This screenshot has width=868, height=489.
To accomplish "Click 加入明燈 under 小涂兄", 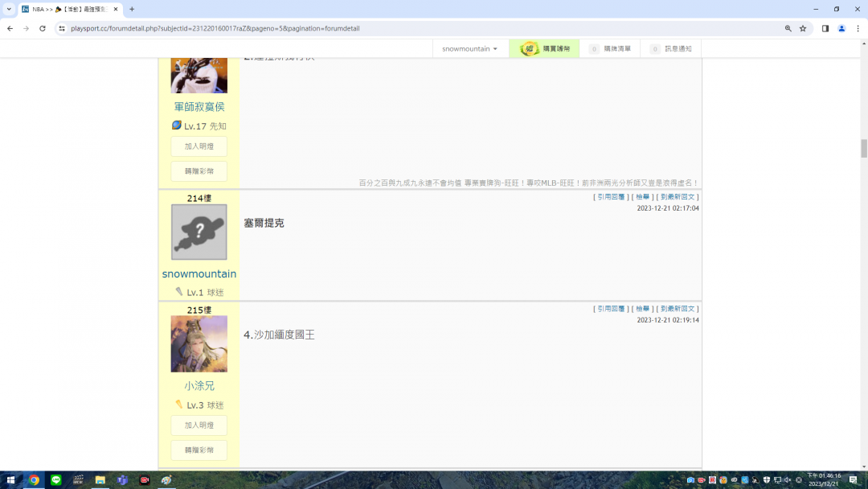I will (199, 425).
